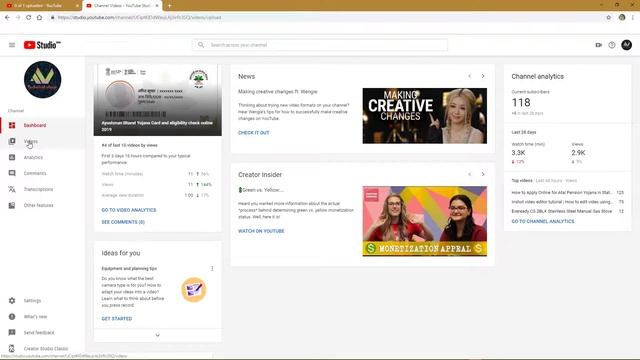Open the Help question mark icon
The image size is (640, 360).
[612, 45]
